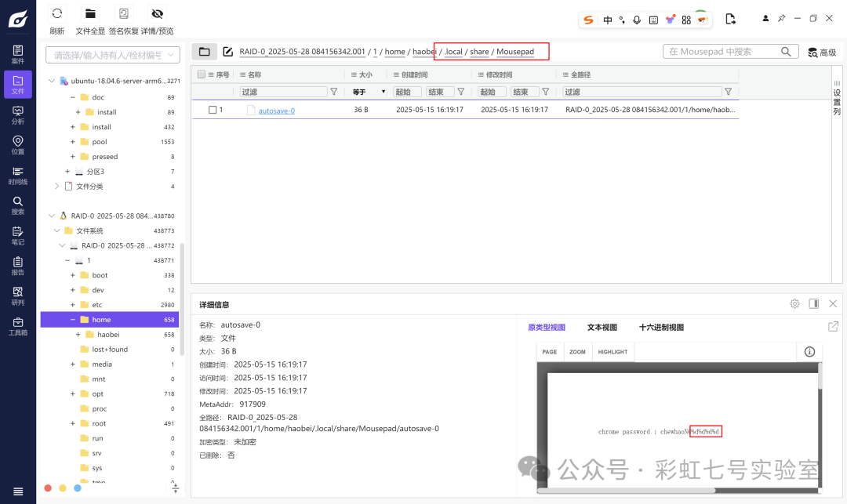Screen dimensions: 847x504
Task: Open the 文件 sidebar section
Action: 18,85
